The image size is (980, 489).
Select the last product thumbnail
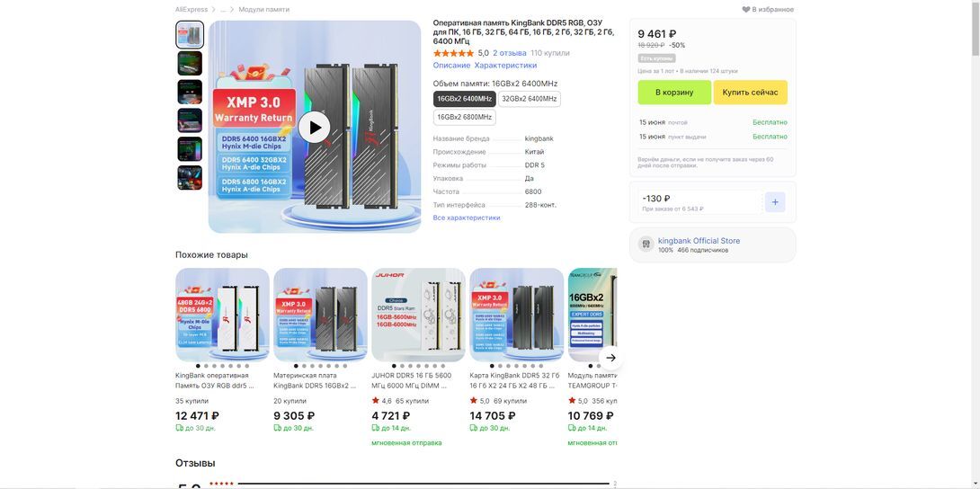pos(190,178)
